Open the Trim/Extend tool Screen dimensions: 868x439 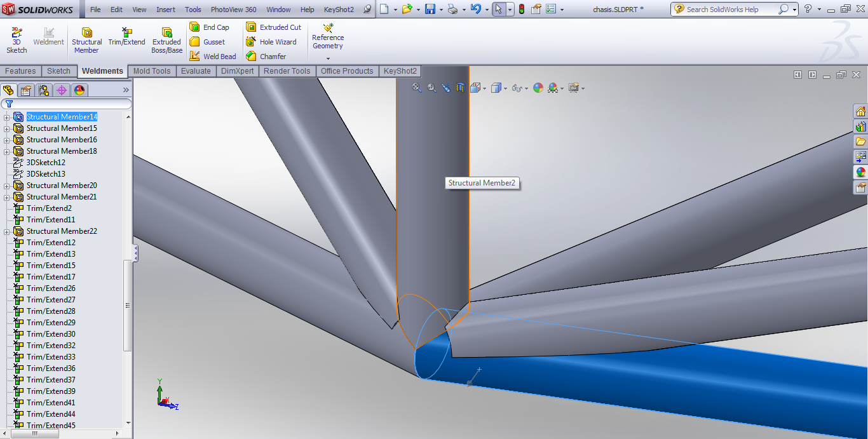point(126,37)
